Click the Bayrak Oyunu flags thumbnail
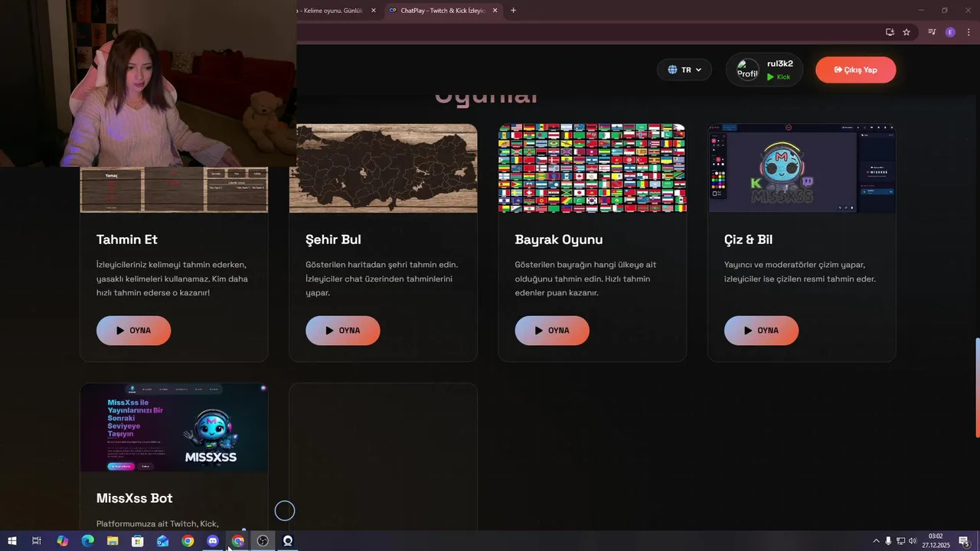The height and width of the screenshot is (551, 980). point(593,168)
